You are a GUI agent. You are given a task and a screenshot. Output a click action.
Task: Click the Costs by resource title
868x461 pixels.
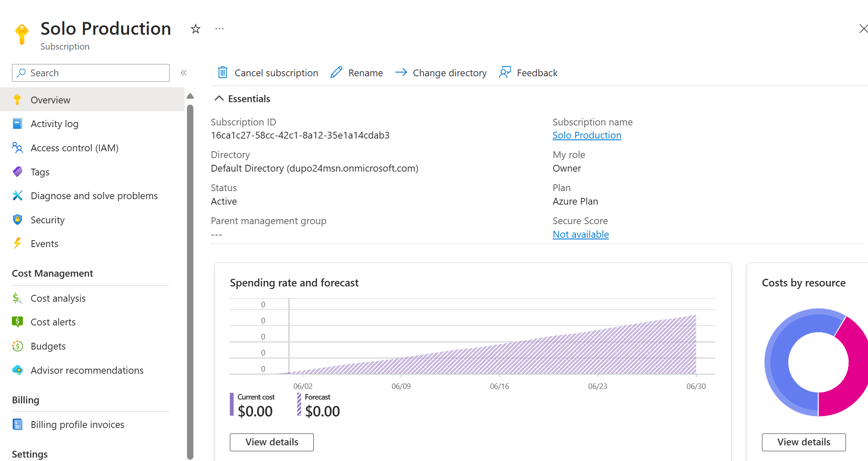[x=804, y=283]
